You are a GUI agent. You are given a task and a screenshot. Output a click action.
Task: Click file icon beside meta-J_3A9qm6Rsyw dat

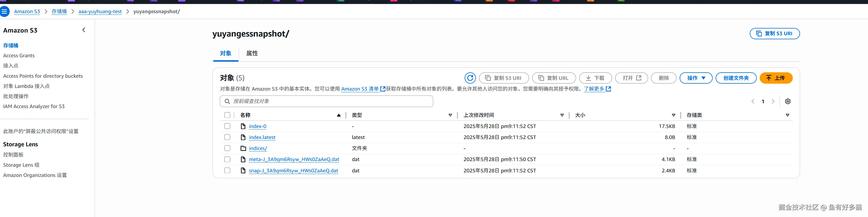(x=243, y=159)
